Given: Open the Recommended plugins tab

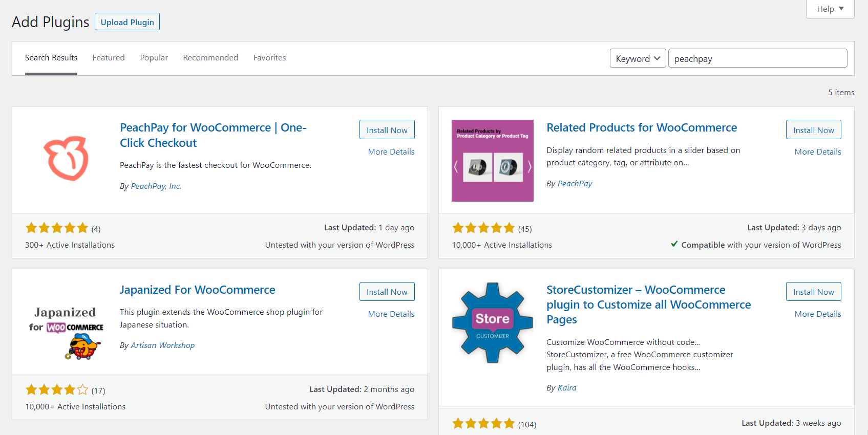Looking at the screenshot, I should (x=210, y=58).
